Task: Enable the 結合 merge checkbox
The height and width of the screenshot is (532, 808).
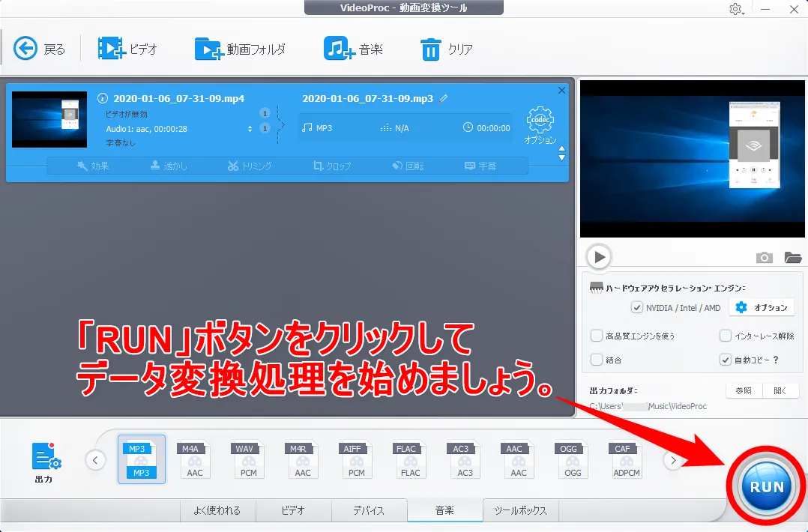Action: click(x=596, y=360)
